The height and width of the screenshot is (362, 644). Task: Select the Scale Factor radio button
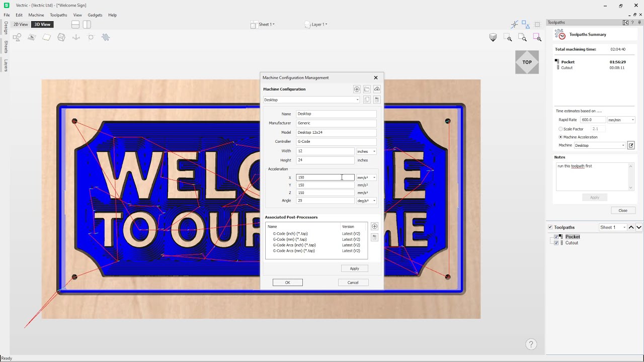click(x=561, y=129)
